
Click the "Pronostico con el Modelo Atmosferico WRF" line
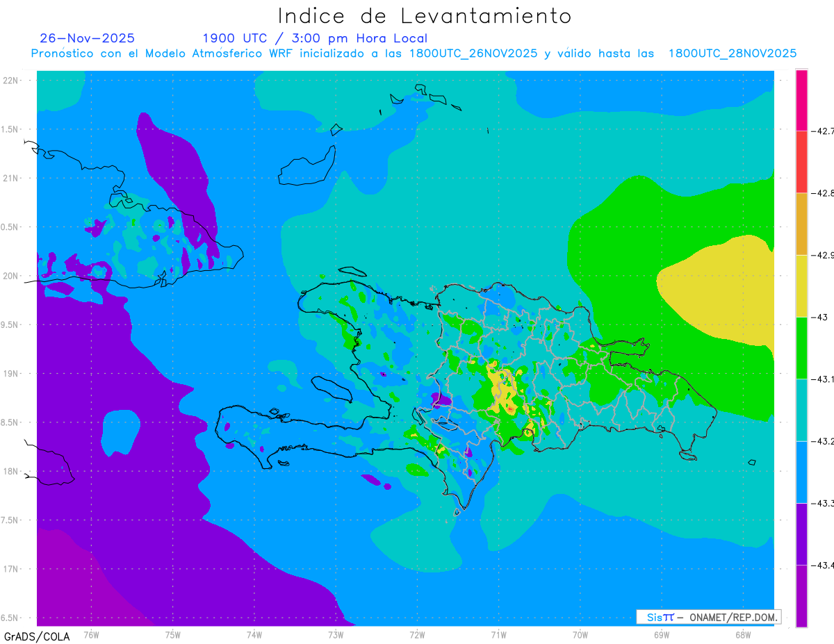click(414, 53)
